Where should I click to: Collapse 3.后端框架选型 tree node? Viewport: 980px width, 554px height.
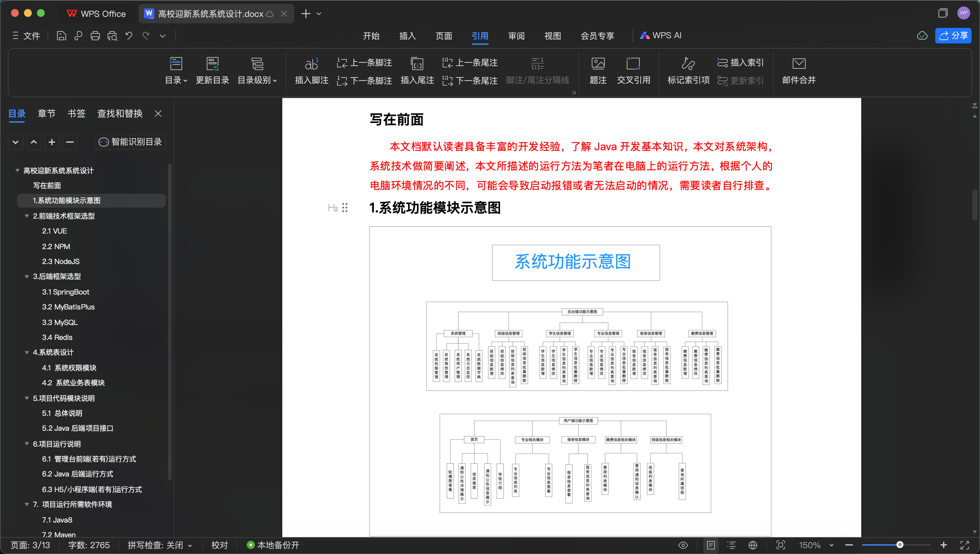pos(27,276)
